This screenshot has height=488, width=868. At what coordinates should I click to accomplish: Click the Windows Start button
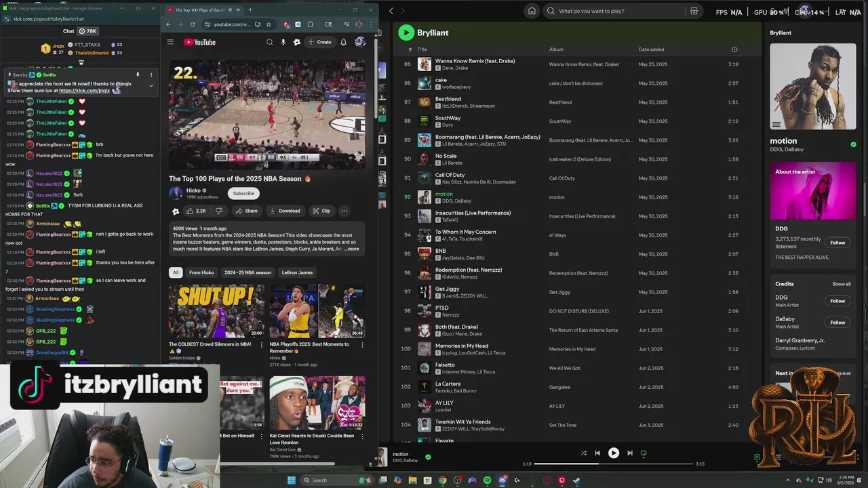[292, 480]
